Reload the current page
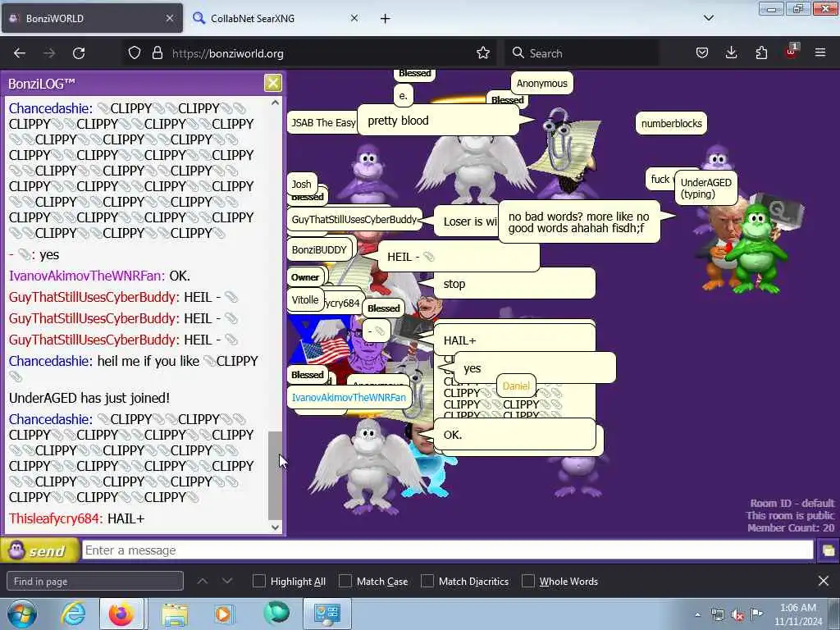The image size is (840, 630). coord(79,53)
